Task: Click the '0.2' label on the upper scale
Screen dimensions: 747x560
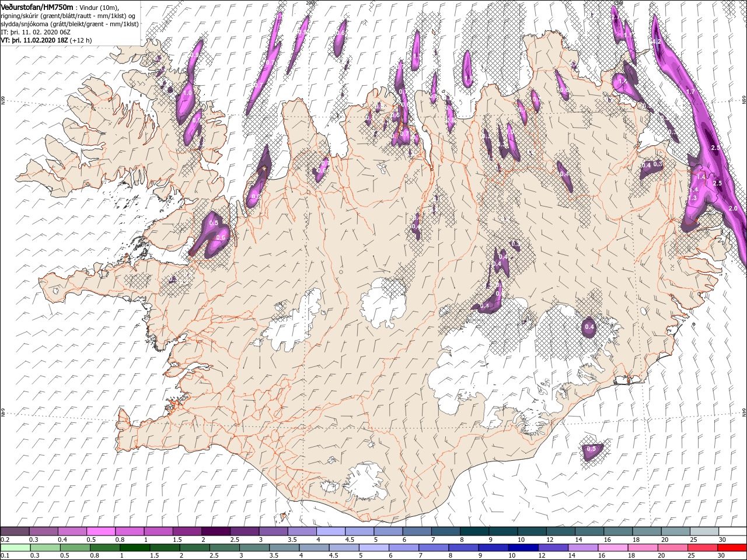Action: 5,540
